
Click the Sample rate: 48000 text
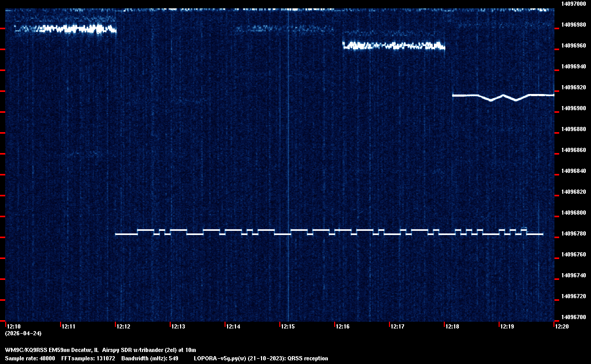coord(30,358)
